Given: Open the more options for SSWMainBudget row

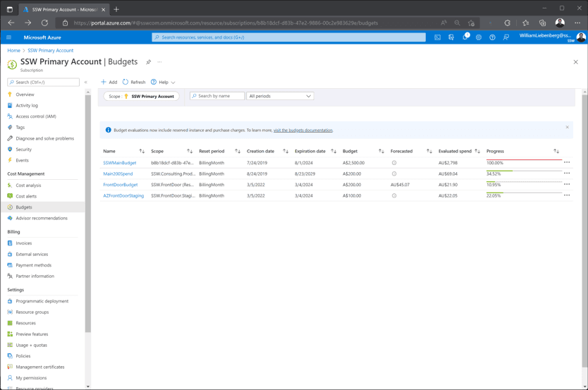Looking at the screenshot, I should pos(567,163).
